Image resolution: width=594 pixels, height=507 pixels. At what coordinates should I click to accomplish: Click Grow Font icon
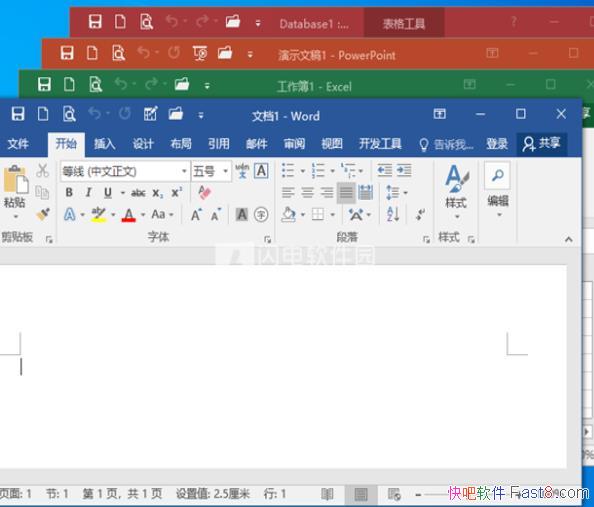pos(196,215)
